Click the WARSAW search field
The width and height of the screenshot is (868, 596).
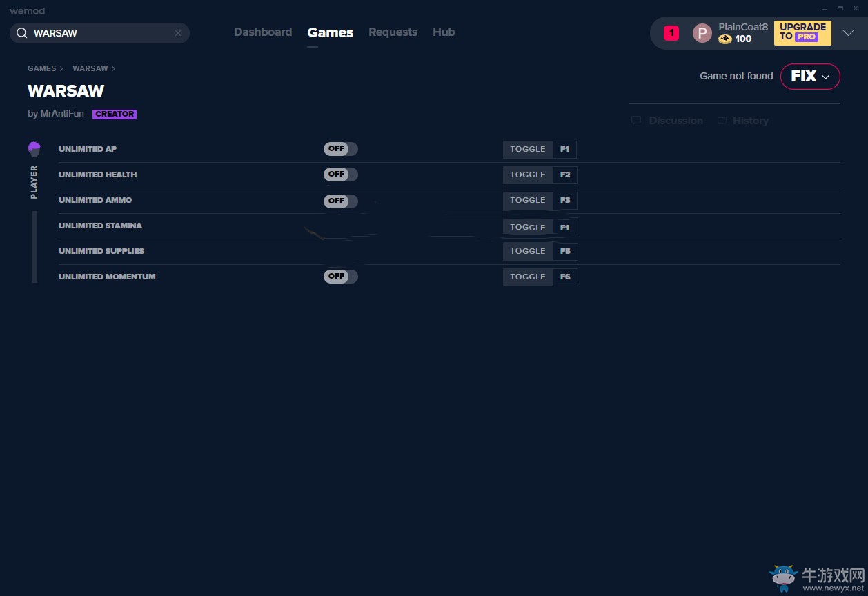[99, 33]
